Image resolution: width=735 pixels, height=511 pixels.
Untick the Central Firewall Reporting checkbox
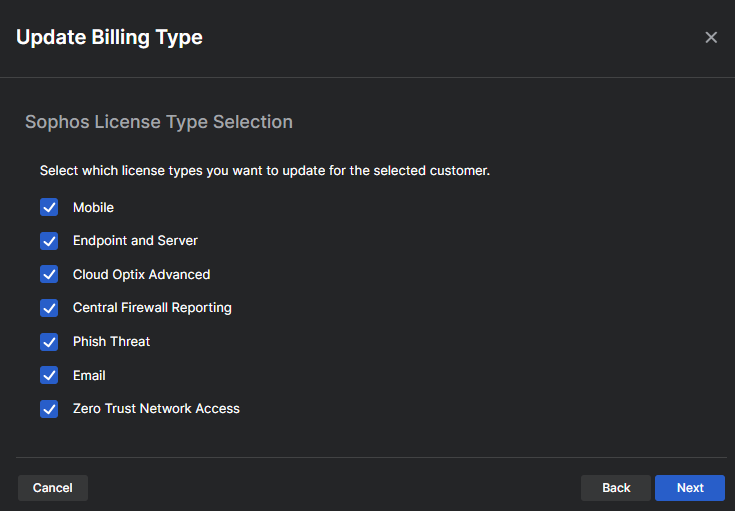[49, 308]
